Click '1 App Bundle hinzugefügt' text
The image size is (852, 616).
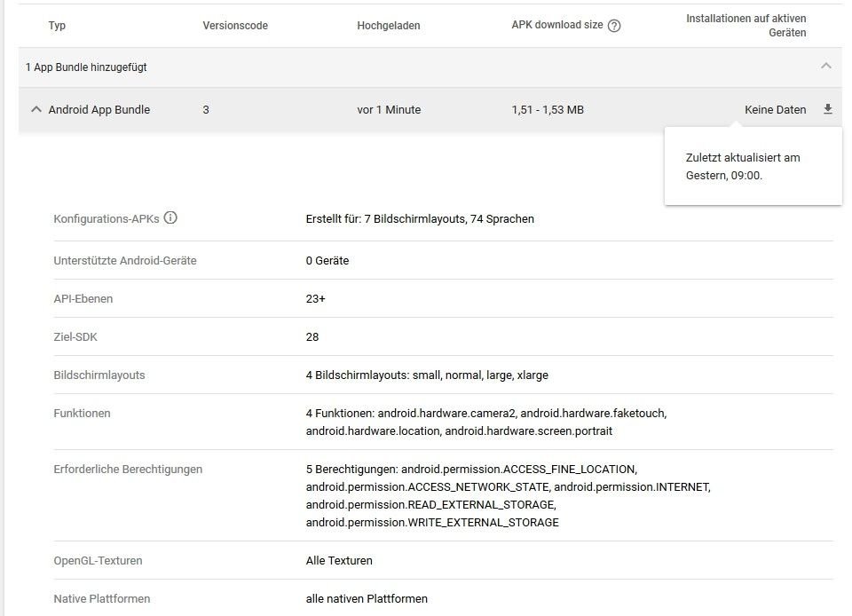click(86, 67)
